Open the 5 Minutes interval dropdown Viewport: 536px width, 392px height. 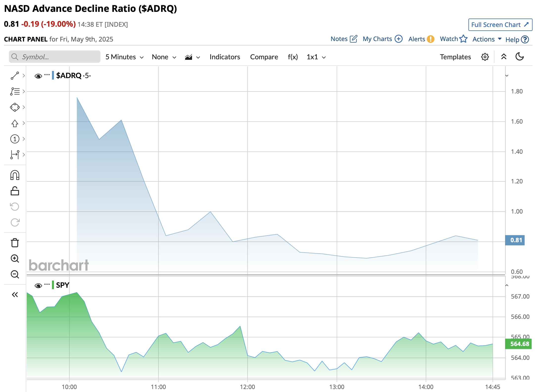tap(124, 57)
